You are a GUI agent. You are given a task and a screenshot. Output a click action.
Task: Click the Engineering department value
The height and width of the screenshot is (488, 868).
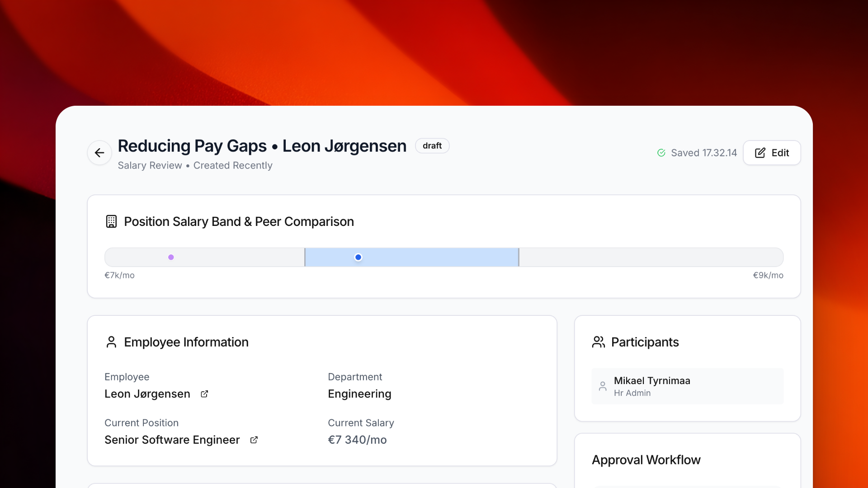click(359, 394)
